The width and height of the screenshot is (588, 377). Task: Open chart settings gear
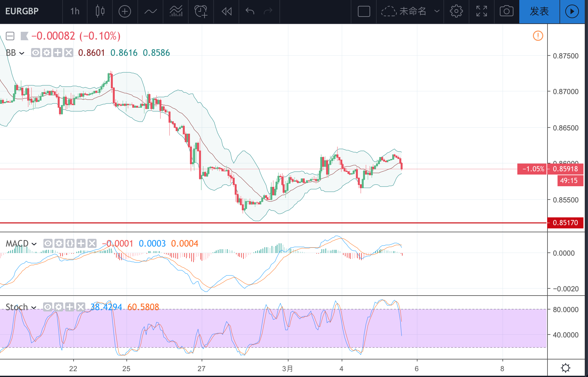pyautogui.click(x=456, y=11)
